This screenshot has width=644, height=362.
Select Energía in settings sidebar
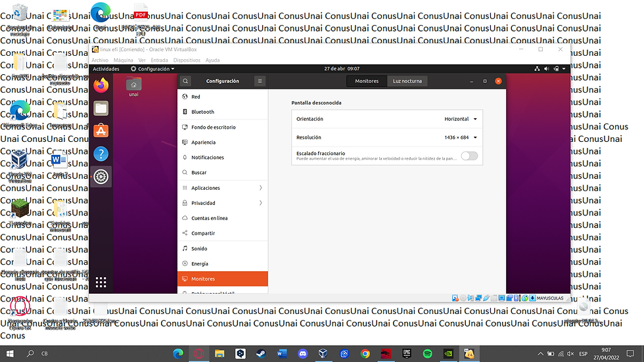223,264
